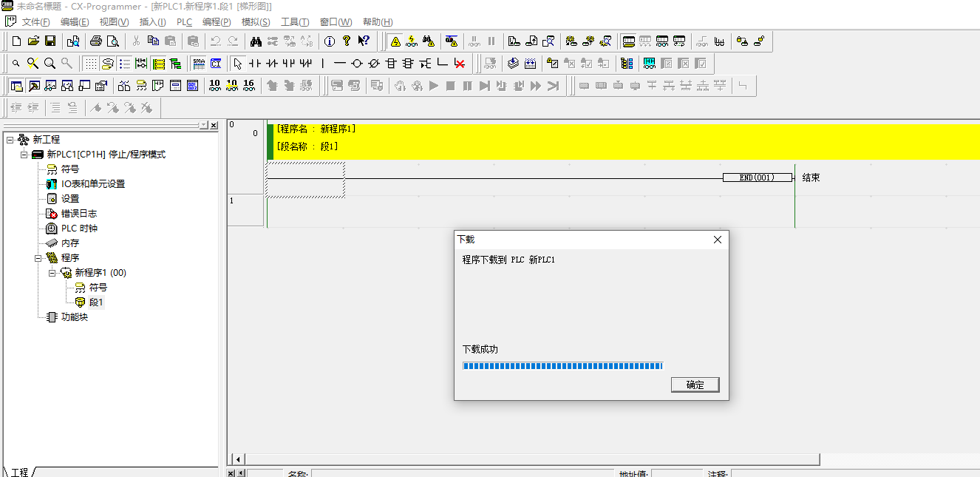Viewport: 980px width, 477px height.
Task: Click the Find binoculars icon
Action: (256, 41)
